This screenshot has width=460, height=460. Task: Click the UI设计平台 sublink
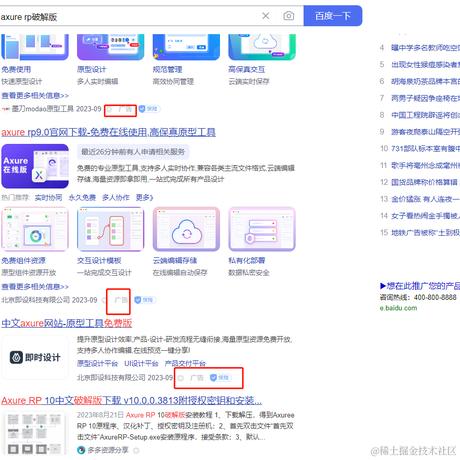point(141,364)
